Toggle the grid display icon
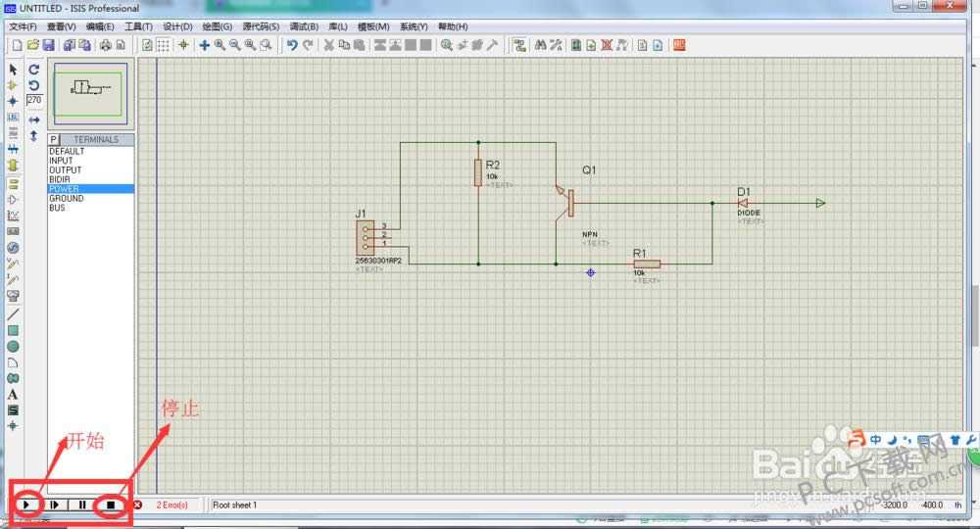The width and height of the screenshot is (980, 529). tap(164, 45)
